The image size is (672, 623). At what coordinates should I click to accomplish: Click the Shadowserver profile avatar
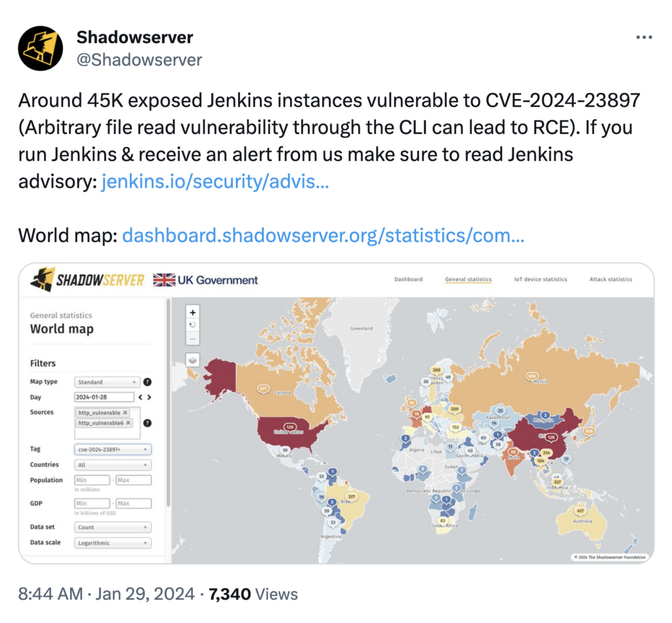click(40, 49)
